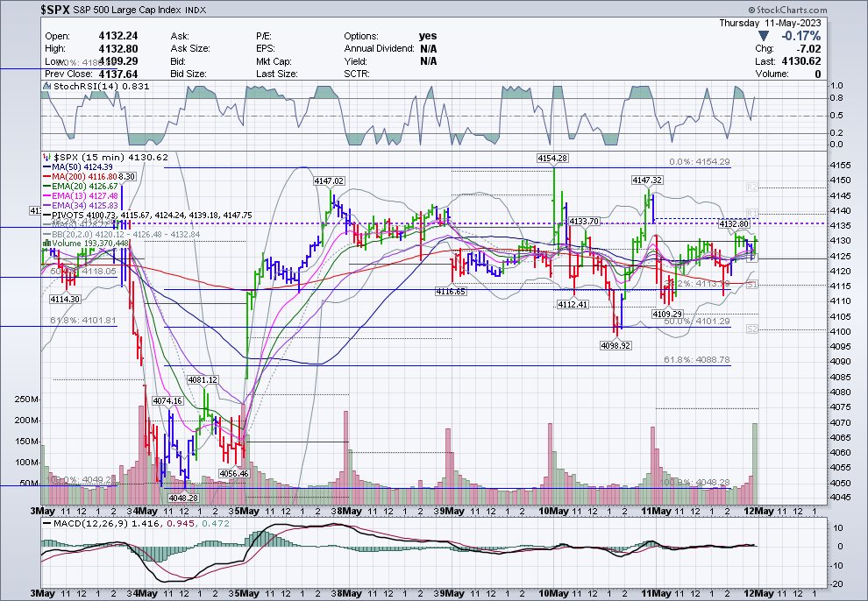This screenshot has height=601, width=868.
Task: Click the 4081.12 price label
Action: tap(203, 380)
